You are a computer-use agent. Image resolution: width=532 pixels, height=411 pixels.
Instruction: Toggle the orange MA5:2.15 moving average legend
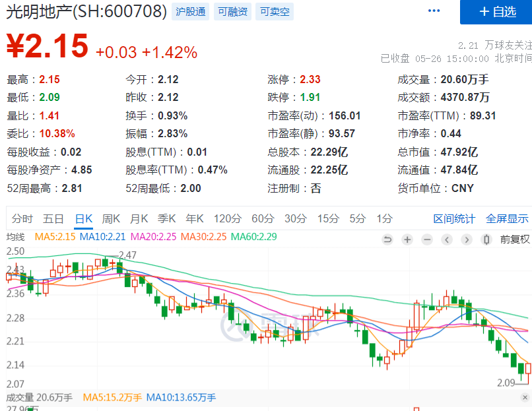[55, 237]
